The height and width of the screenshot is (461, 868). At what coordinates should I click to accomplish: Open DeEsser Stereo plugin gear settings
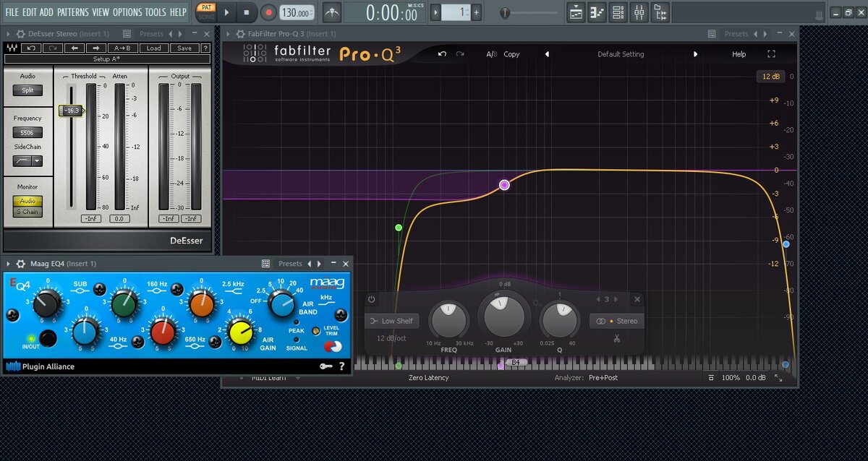(21, 34)
